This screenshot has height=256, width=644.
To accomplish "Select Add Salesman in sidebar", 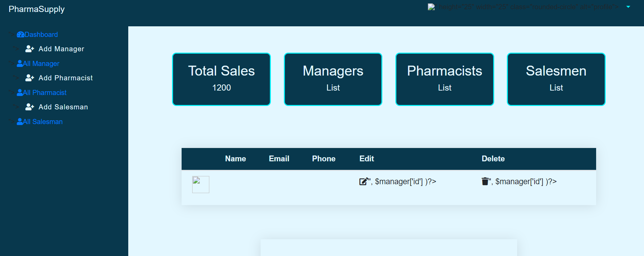I will tap(63, 107).
